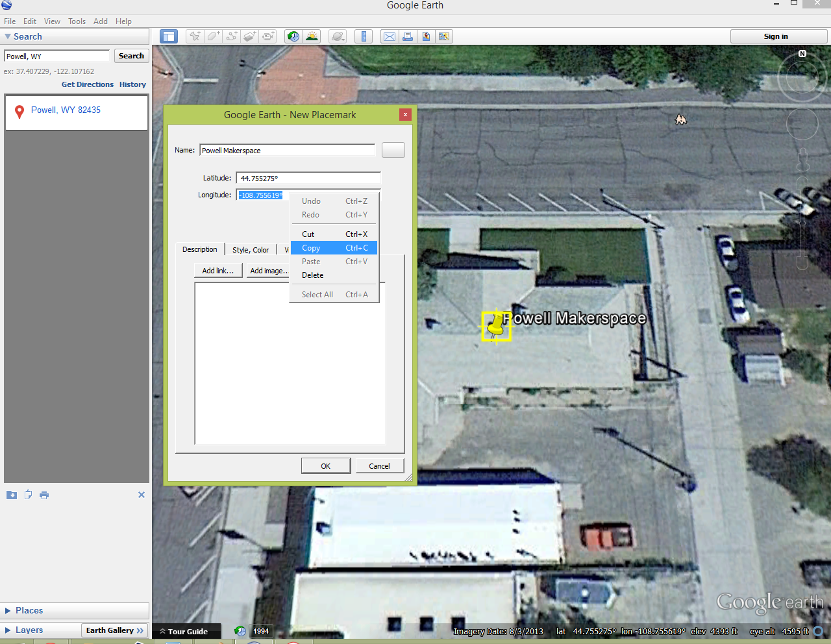Click the zoom slider on map
Screen dimensions: 831x644
click(802, 224)
